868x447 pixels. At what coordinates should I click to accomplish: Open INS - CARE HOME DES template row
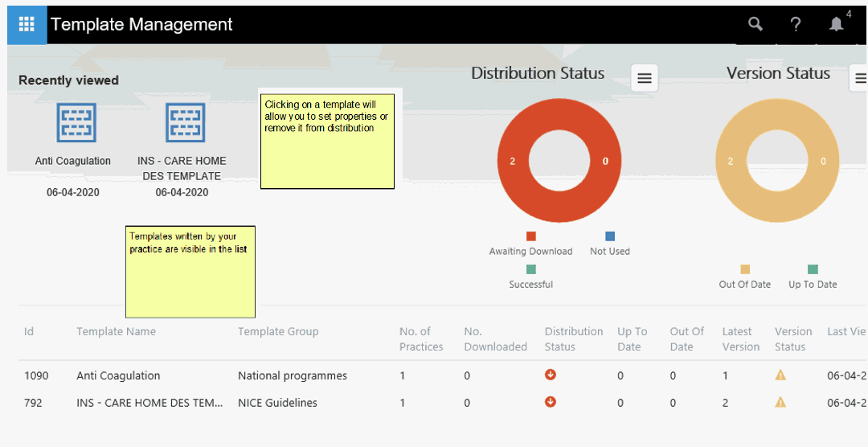point(149,403)
